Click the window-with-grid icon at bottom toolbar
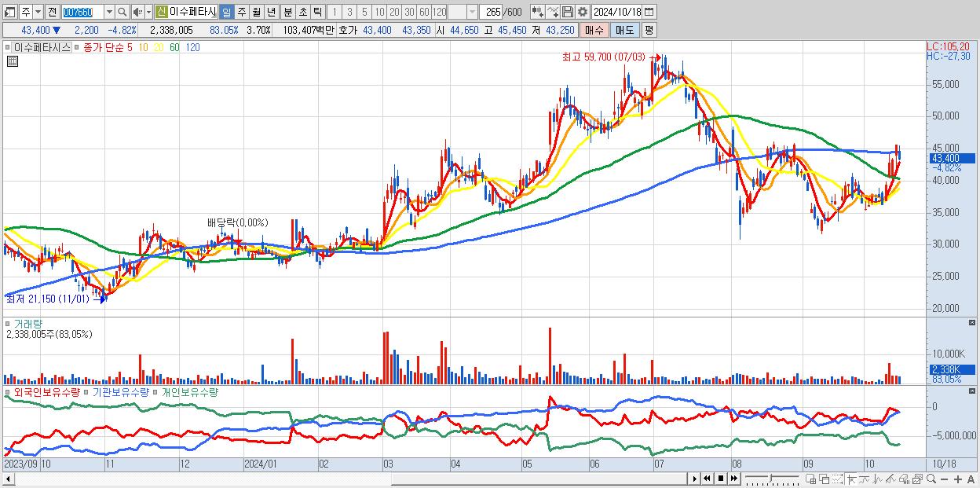The height and width of the screenshot is (488, 980). coord(811,479)
